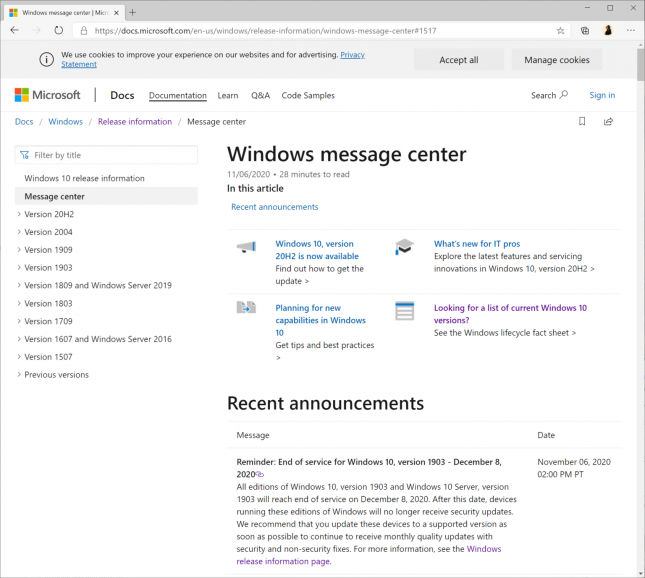Image resolution: width=645 pixels, height=578 pixels.
Task: Click the Sign in link
Action: pyautogui.click(x=602, y=95)
